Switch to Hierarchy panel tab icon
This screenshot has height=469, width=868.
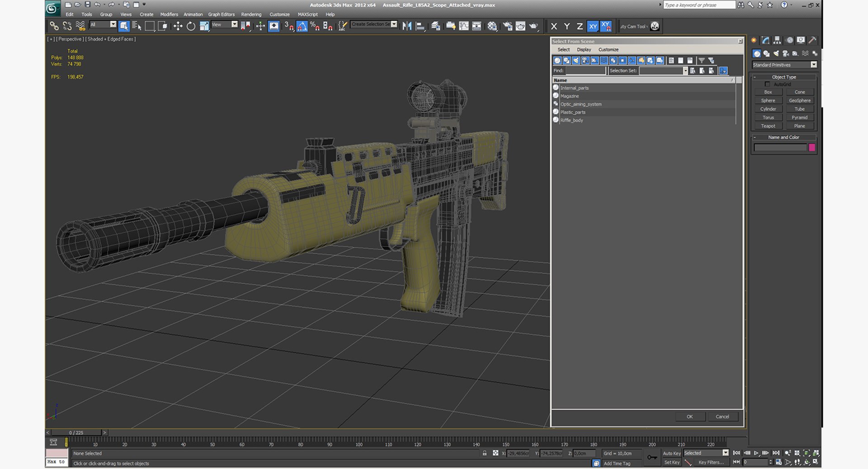tap(777, 40)
